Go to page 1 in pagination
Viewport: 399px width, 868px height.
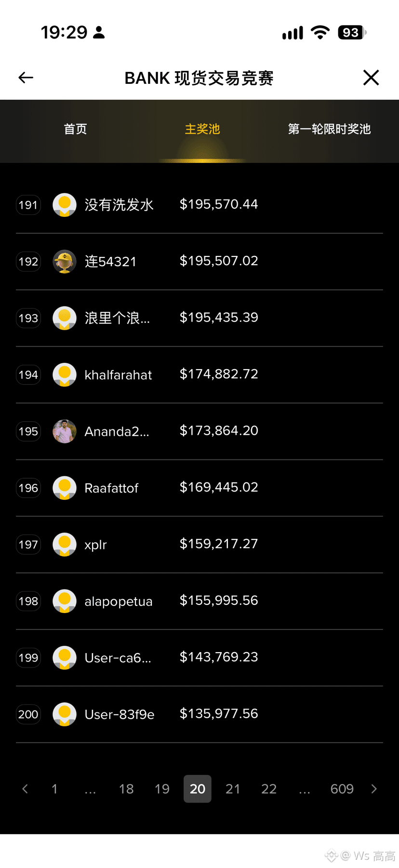coord(54,789)
